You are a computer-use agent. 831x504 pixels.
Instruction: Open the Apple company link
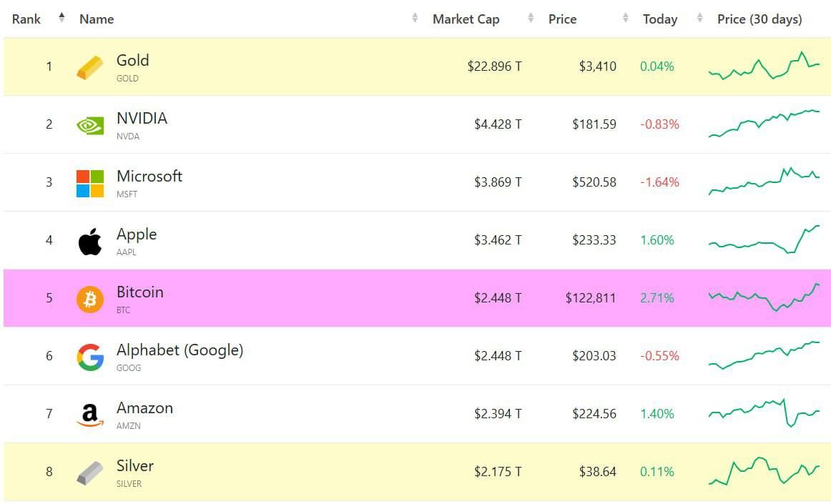[137, 234]
